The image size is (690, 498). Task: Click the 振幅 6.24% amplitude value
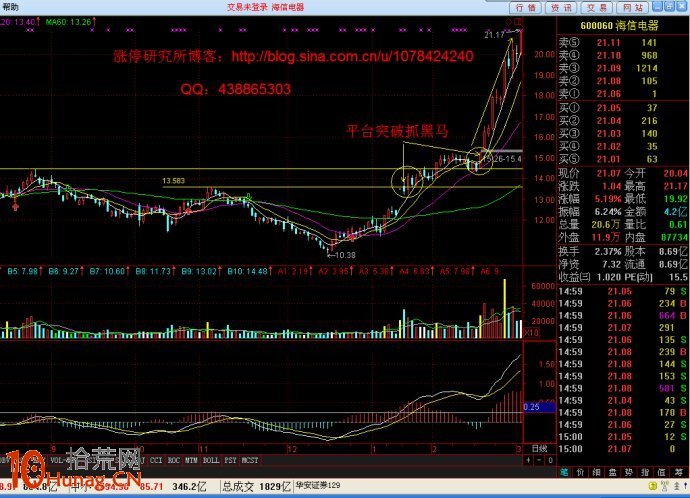click(x=608, y=212)
